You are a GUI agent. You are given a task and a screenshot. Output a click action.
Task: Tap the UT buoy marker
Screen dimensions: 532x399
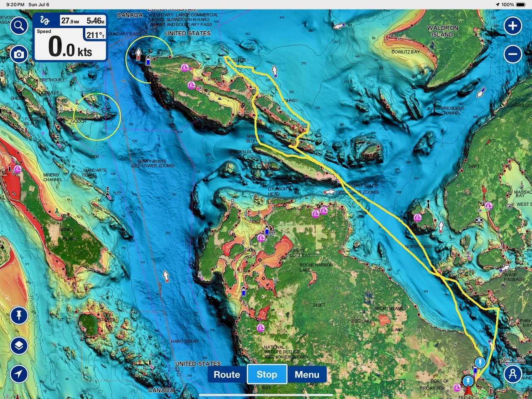pyautogui.click(x=108, y=192)
